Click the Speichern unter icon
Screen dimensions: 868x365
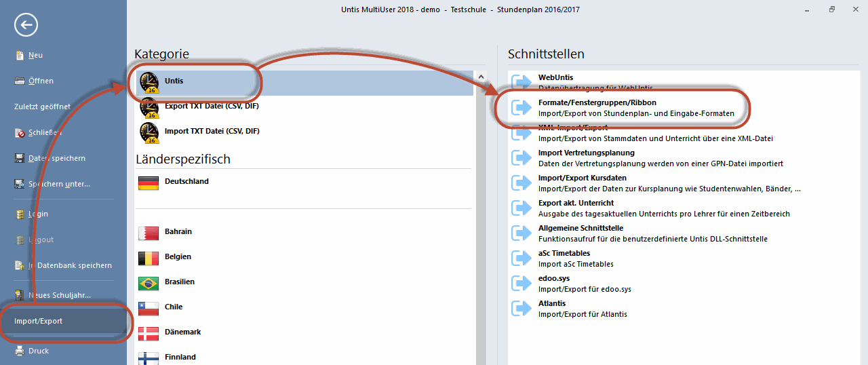(x=20, y=184)
